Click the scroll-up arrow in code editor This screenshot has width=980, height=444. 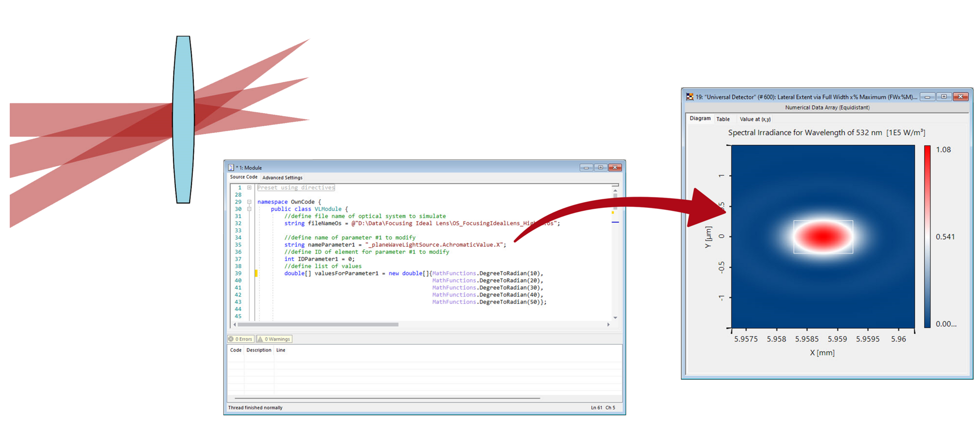(x=615, y=191)
